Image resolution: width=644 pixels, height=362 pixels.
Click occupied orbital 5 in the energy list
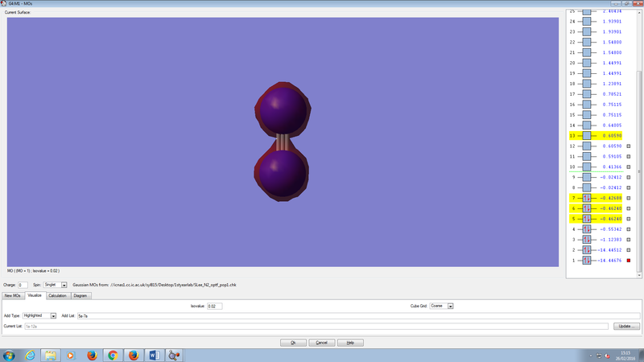click(587, 219)
